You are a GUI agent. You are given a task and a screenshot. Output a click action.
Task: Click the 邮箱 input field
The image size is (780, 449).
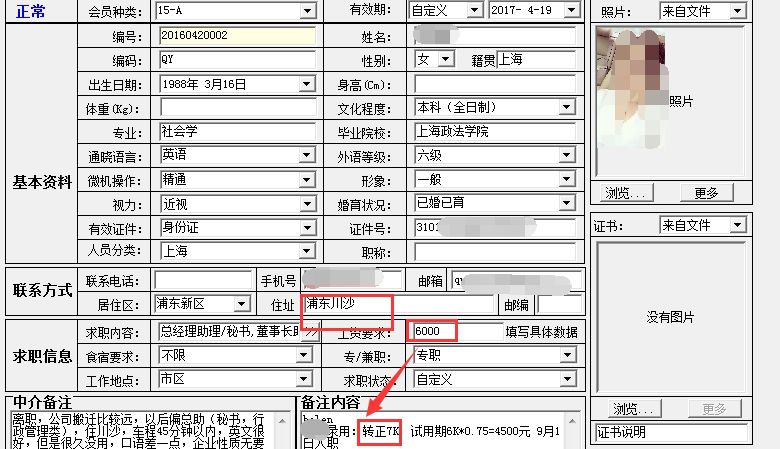pyautogui.click(x=515, y=280)
